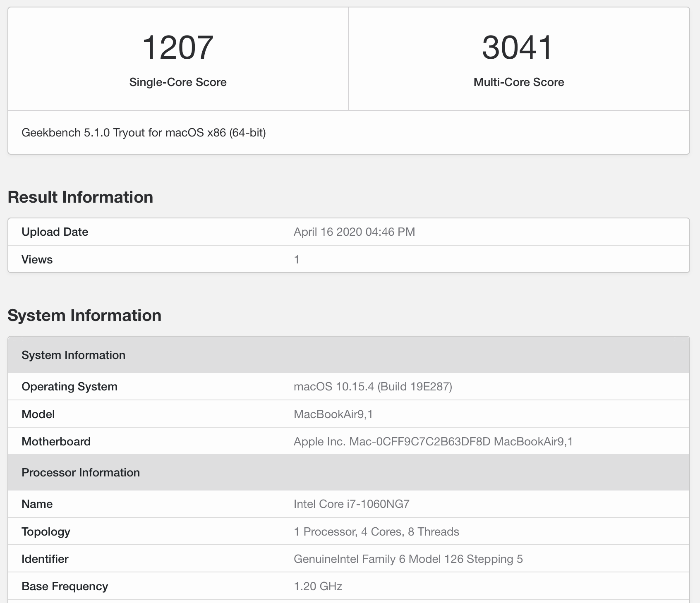Click the System Information table header row
This screenshot has height=603, width=700.
(x=349, y=355)
